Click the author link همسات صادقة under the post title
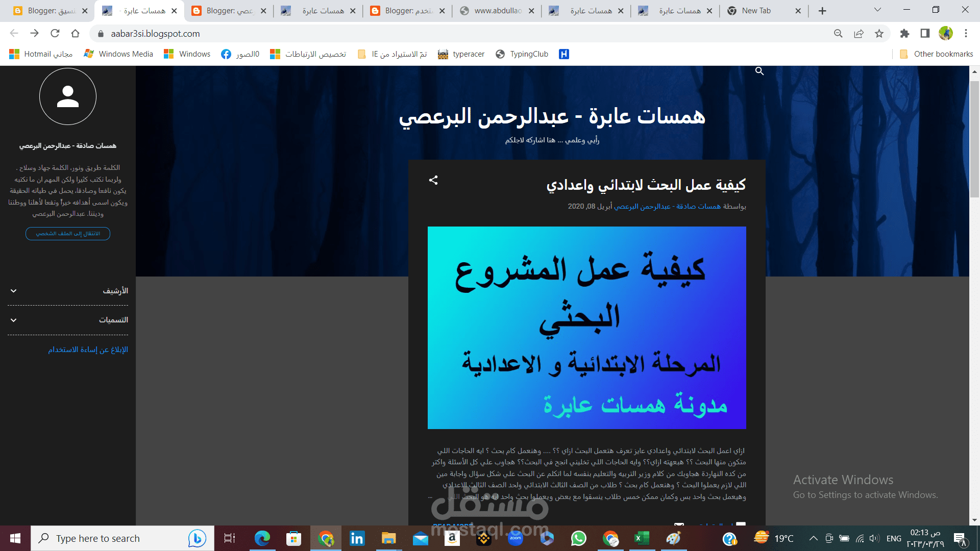The image size is (980, 551). pos(668,206)
